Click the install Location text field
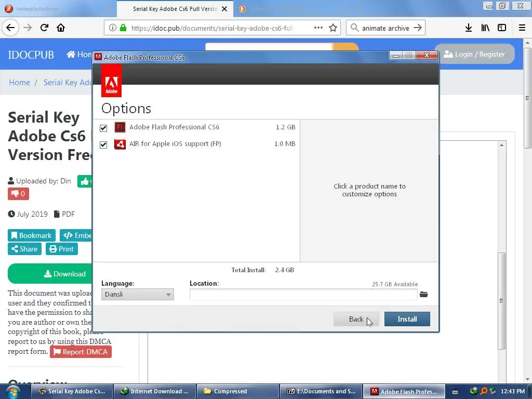The height and width of the screenshot is (399, 532). [303, 294]
